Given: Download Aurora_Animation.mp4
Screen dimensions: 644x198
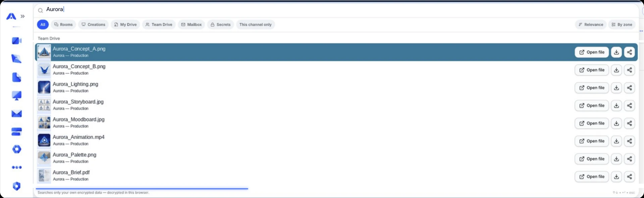Looking at the screenshot, I should (616, 141).
